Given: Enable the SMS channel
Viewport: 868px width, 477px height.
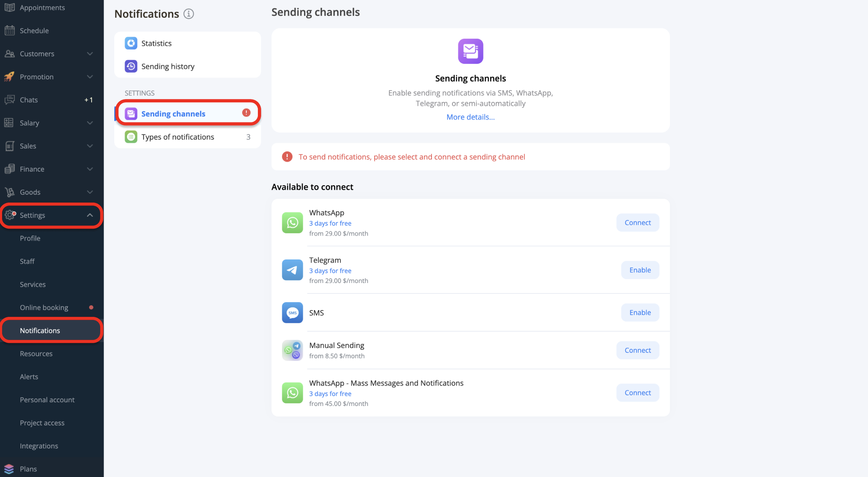Looking at the screenshot, I should pos(640,313).
